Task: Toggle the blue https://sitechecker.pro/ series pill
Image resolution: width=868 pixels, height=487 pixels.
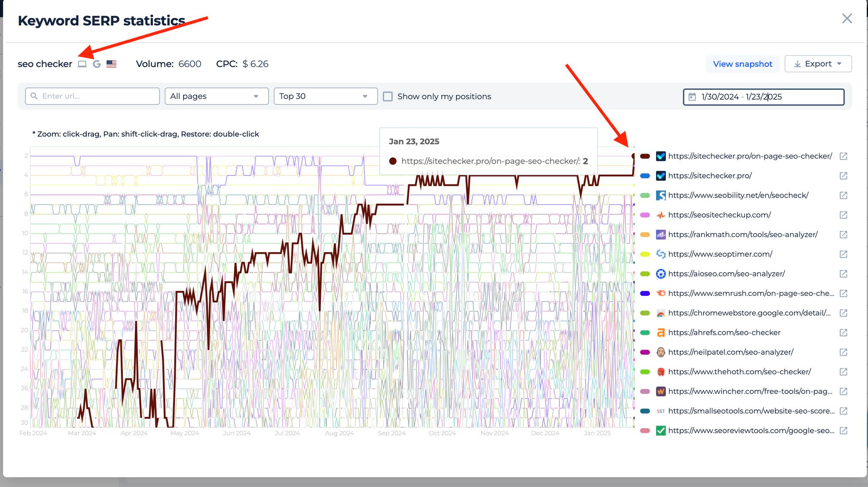Action: coord(645,176)
